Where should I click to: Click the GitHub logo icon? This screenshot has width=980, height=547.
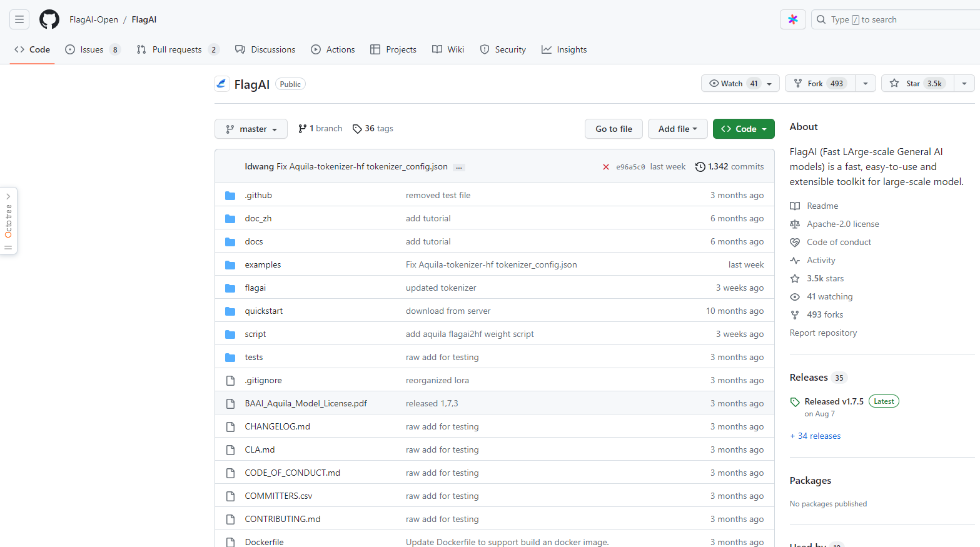49,19
